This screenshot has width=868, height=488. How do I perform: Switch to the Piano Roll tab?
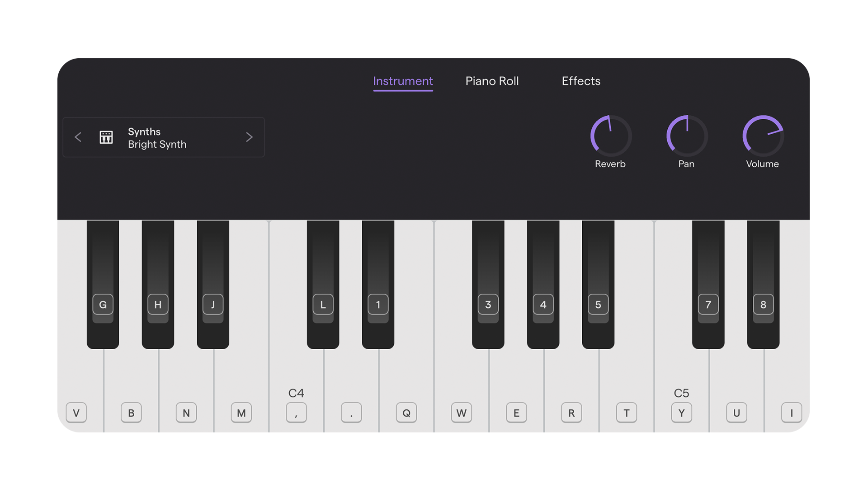click(492, 80)
